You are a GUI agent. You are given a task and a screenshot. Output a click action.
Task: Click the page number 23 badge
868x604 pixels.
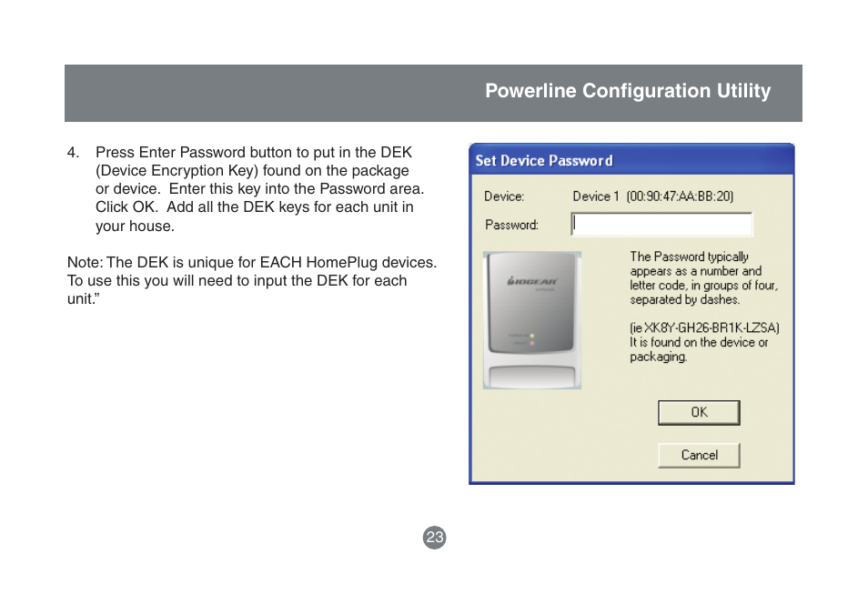click(435, 537)
